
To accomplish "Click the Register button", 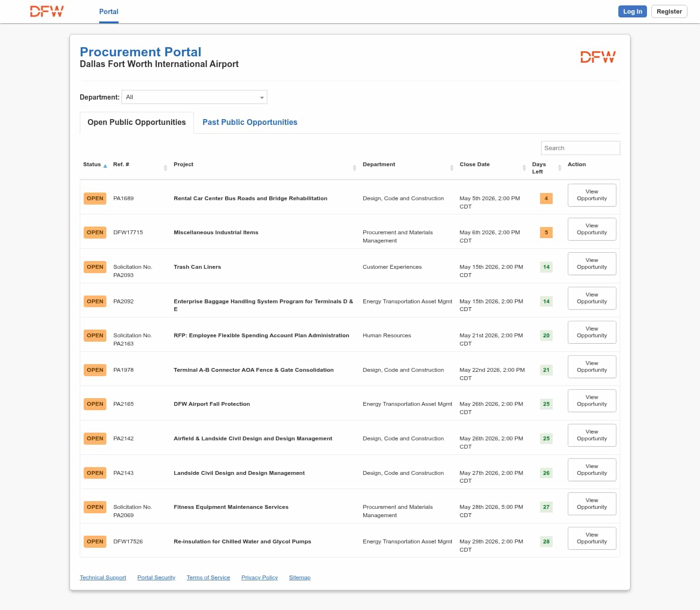I will point(669,12).
